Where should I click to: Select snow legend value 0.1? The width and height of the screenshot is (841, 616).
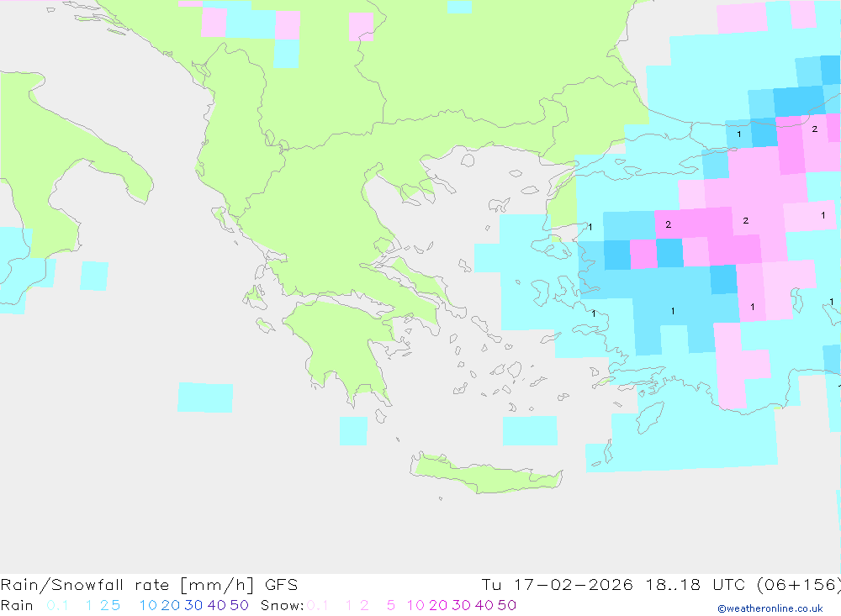318,605
